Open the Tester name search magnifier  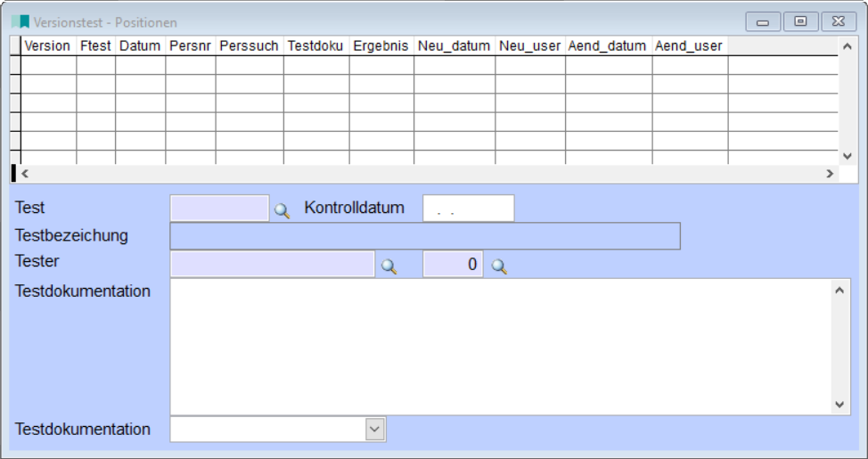click(x=389, y=266)
